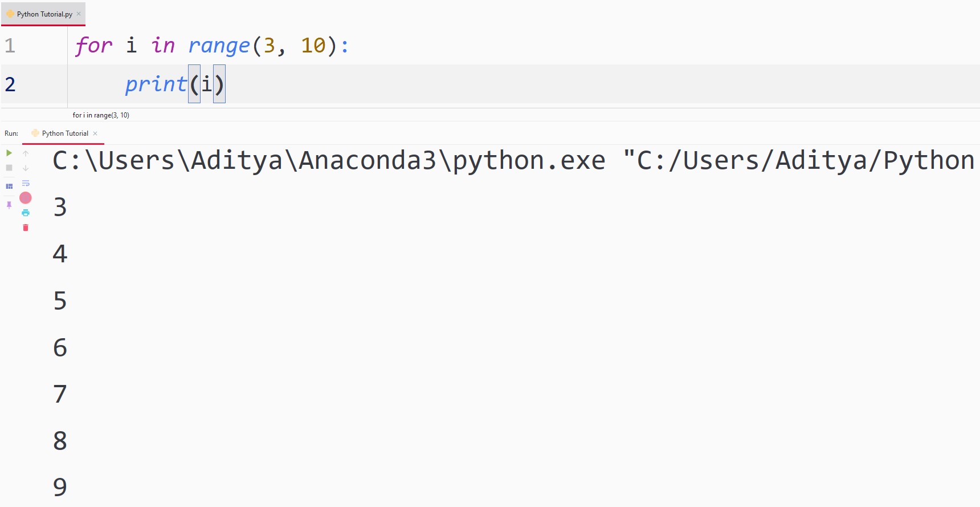Viewport: 980px width, 507px height.
Task: Pin the Run tab
Action: pos(9,205)
